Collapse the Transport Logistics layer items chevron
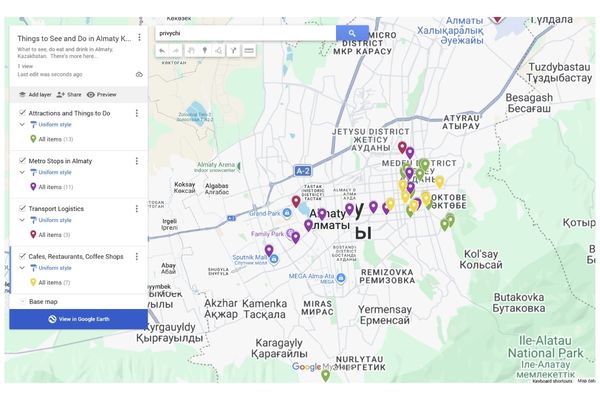This screenshot has width=600, height=400. [22, 220]
